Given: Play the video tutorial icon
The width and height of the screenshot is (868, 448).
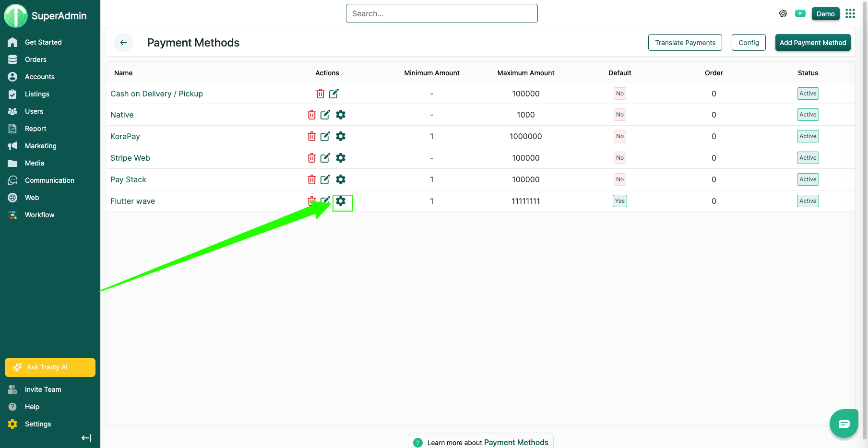Looking at the screenshot, I should pos(800,13).
